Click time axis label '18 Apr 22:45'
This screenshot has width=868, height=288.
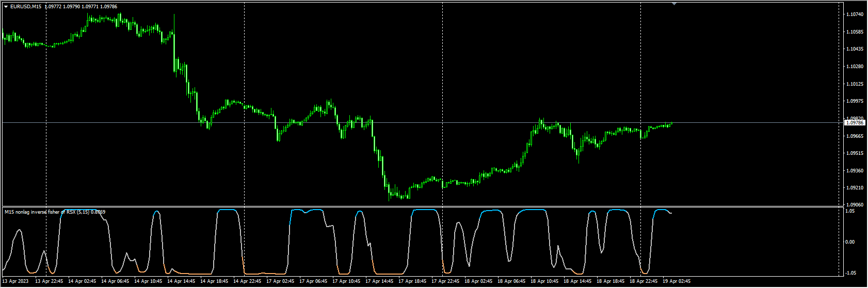tap(644, 281)
